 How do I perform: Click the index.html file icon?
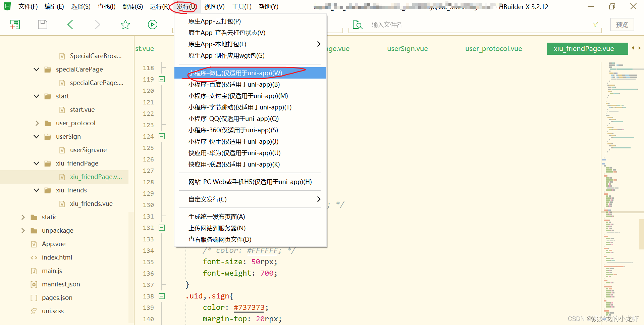coord(34,258)
